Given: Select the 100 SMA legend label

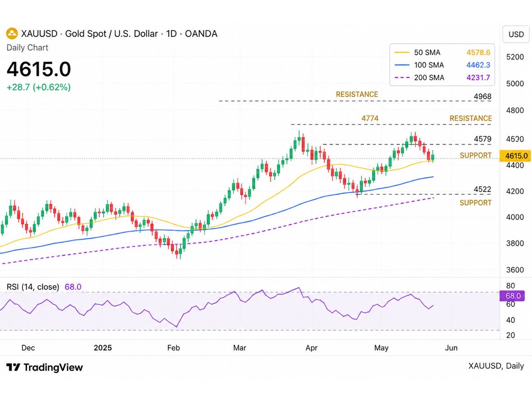Looking at the screenshot, I should tap(429, 65).
